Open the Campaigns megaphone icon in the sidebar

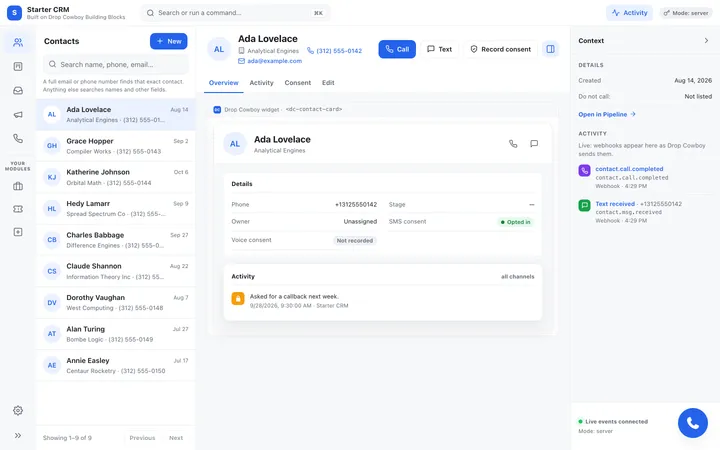tap(18, 114)
